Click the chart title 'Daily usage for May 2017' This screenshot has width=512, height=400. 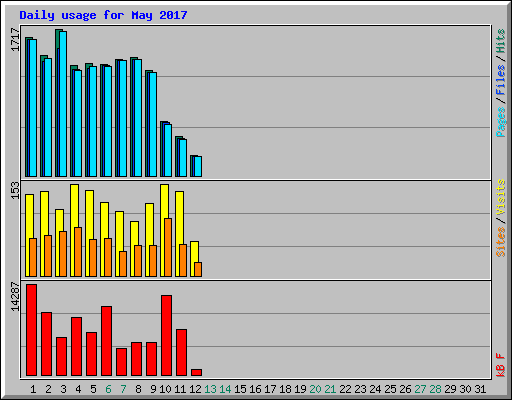click(103, 15)
